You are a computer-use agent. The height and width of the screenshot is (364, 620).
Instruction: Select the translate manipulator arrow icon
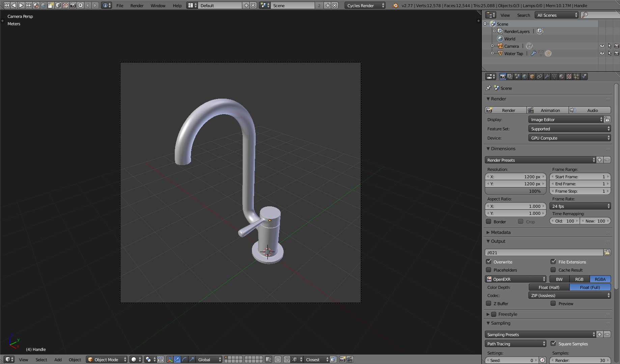(x=177, y=360)
